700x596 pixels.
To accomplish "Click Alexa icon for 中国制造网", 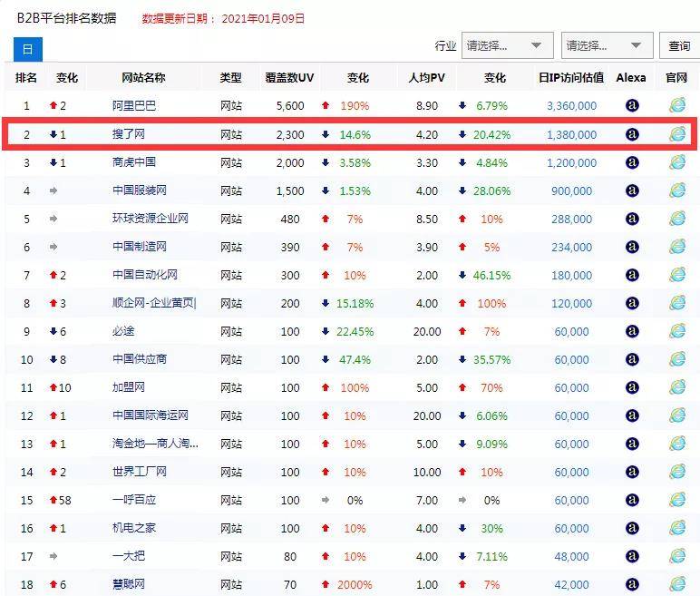I will tap(632, 247).
